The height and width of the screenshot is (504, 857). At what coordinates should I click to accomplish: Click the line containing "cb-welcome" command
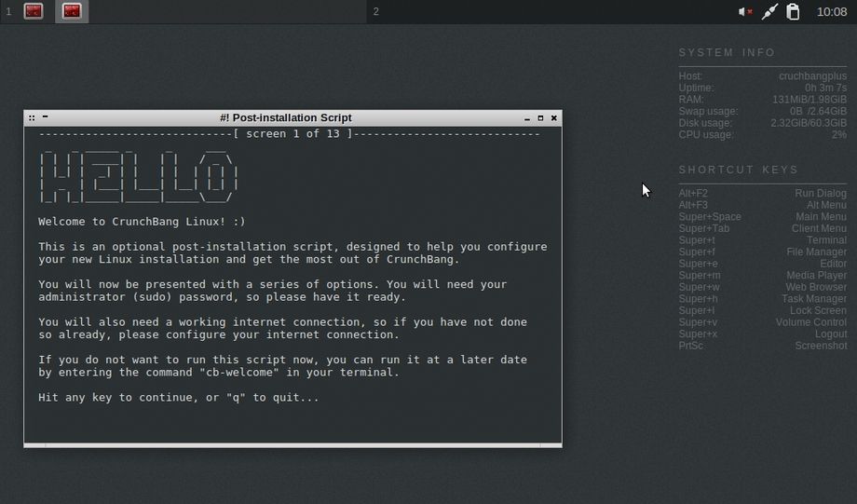coord(219,373)
